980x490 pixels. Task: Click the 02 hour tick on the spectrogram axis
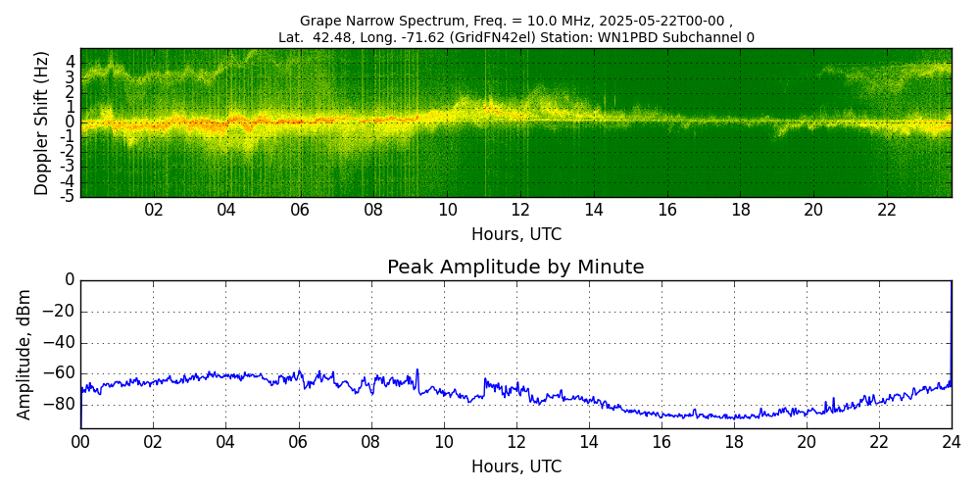154,211
